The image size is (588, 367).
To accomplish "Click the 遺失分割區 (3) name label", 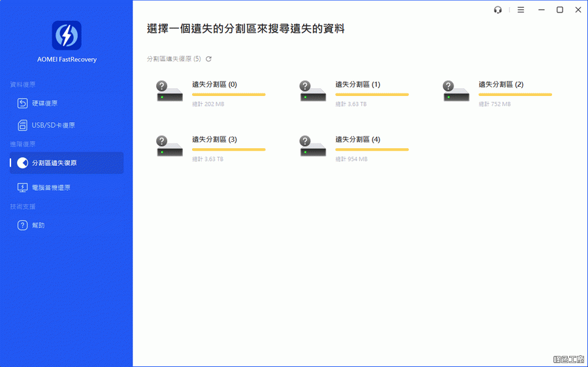I will tap(214, 140).
